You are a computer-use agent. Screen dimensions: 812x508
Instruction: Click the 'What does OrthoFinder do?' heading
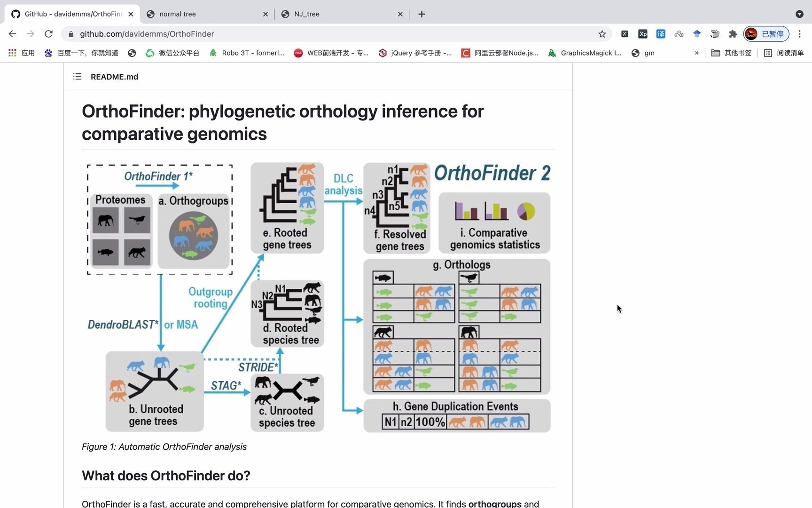pos(166,476)
